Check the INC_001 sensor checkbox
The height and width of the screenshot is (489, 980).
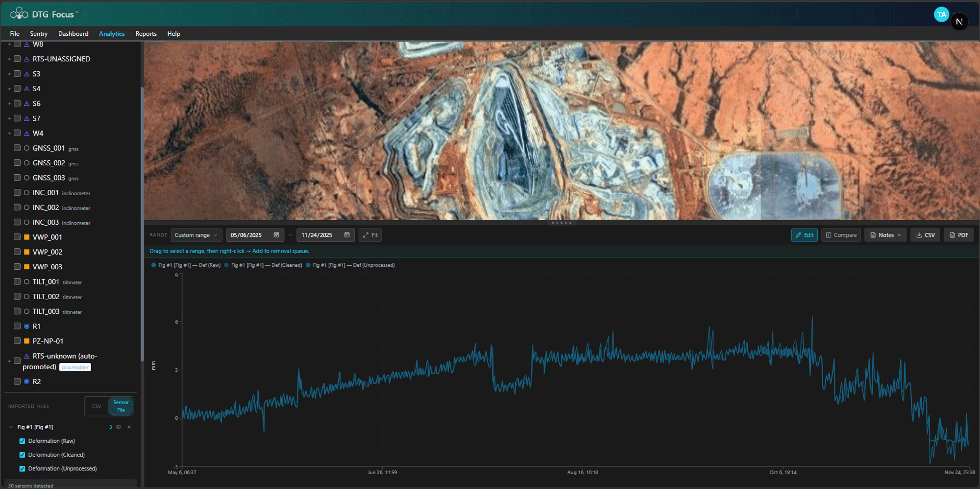[x=17, y=193]
